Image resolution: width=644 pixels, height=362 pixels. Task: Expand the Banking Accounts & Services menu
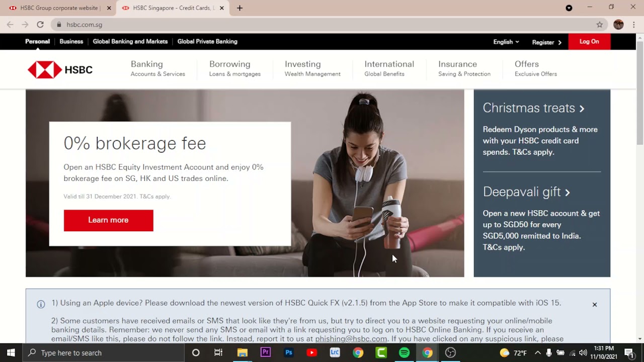tap(157, 68)
